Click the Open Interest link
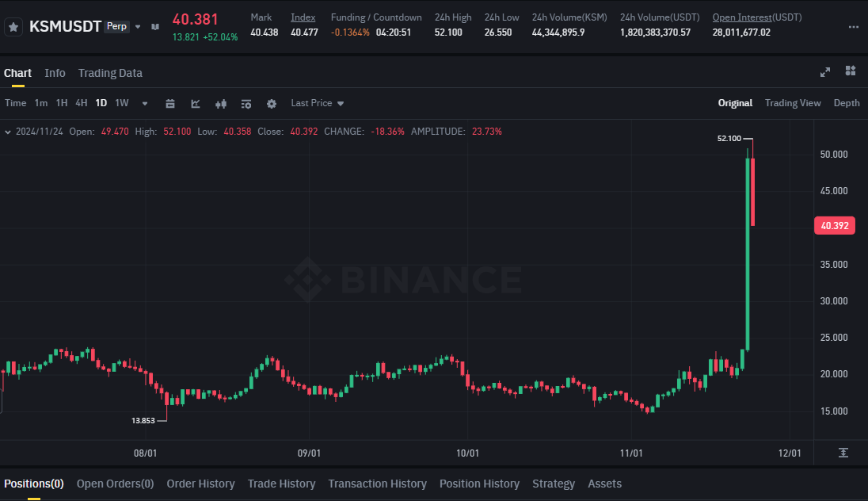The height and width of the screenshot is (501, 868). click(742, 17)
